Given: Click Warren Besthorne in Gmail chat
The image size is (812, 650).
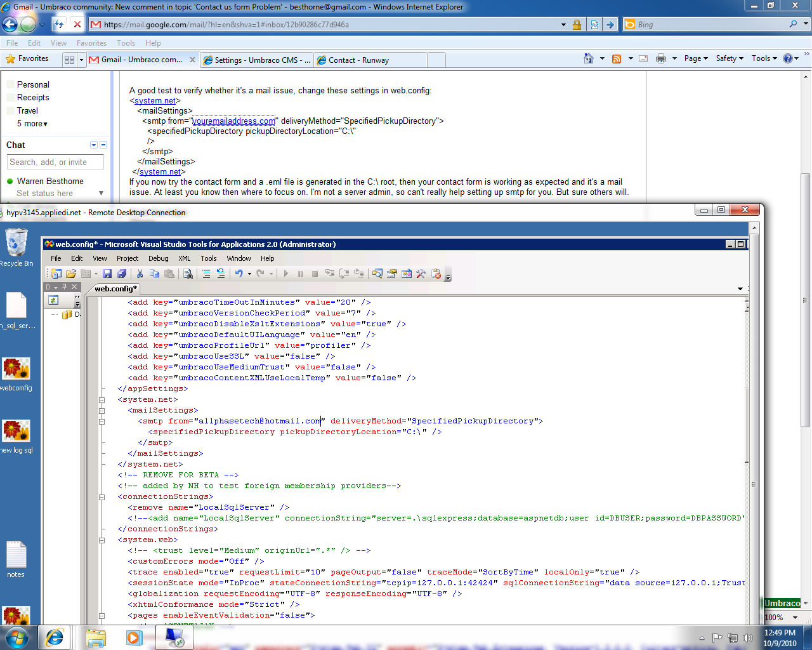Looking at the screenshot, I should (50, 181).
